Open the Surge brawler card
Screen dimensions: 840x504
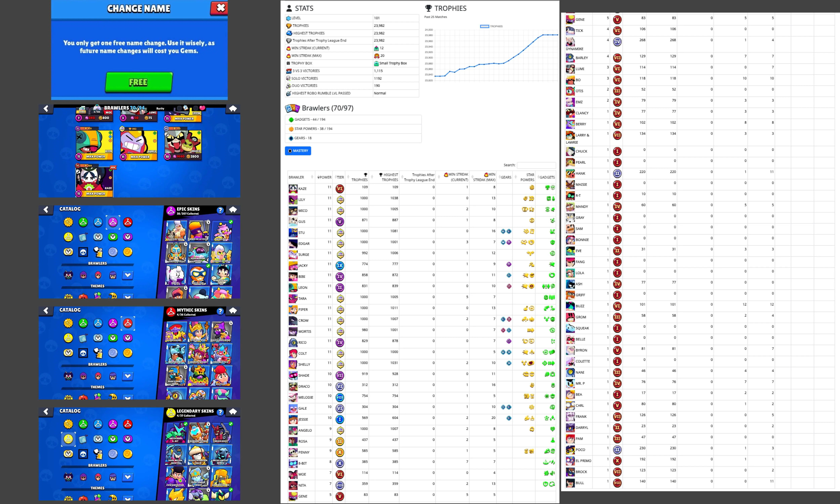(x=139, y=143)
